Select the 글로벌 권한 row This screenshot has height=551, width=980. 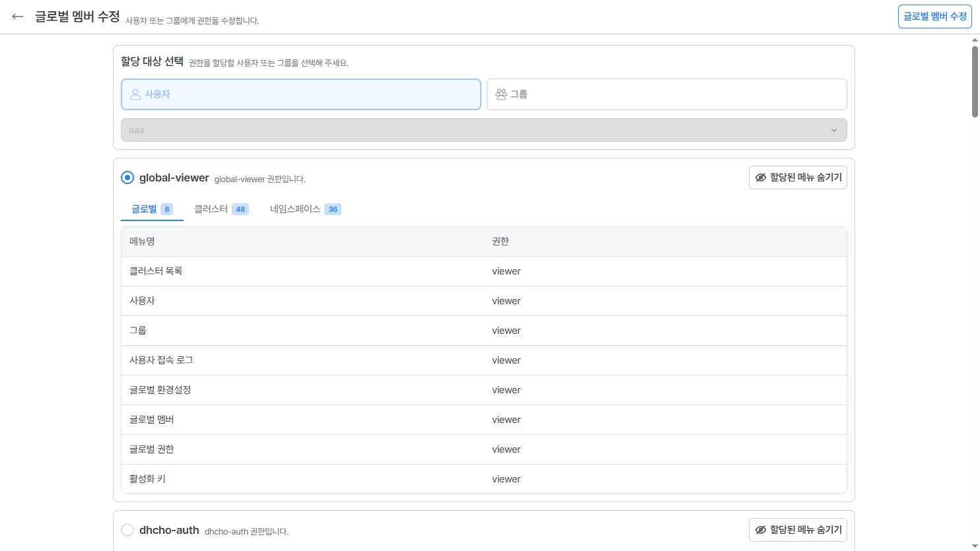(x=484, y=449)
